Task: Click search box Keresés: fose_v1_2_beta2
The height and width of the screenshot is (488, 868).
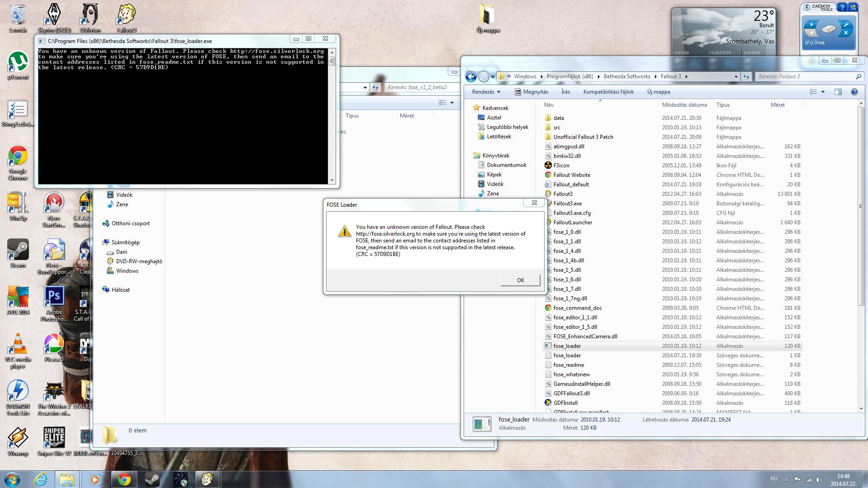Action: pos(422,87)
